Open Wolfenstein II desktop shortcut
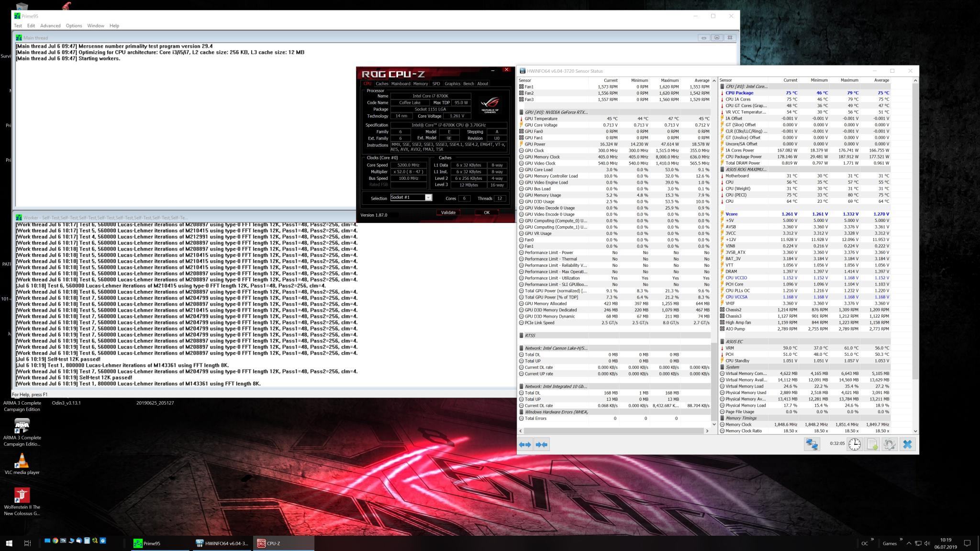Image resolution: width=980 pixels, height=551 pixels. click(x=22, y=496)
